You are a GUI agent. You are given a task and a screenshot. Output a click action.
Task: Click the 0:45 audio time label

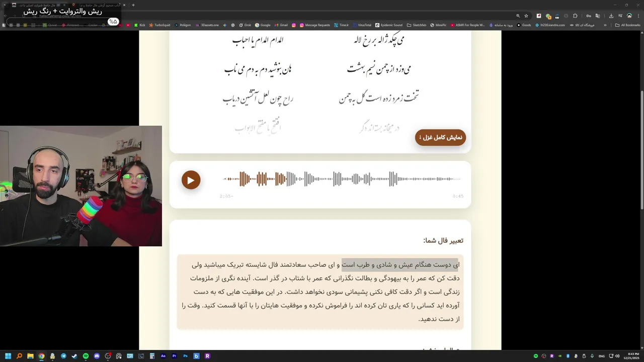coord(458,196)
